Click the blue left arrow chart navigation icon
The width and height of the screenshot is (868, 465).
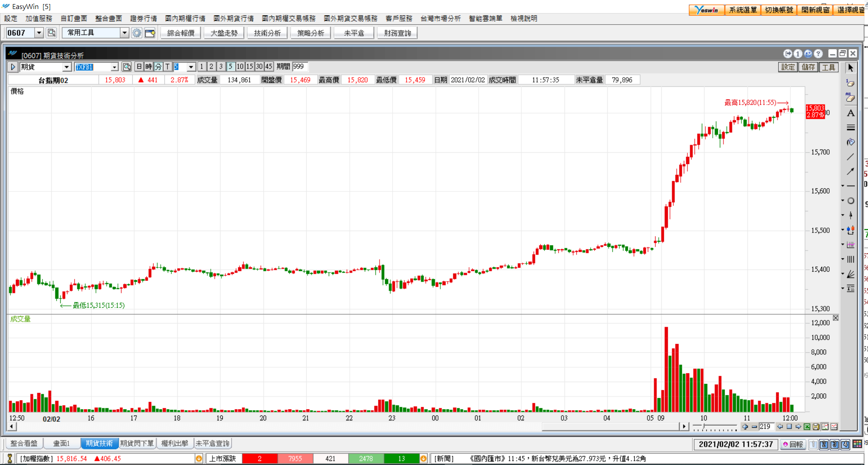pyautogui.click(x=780, y=427)
